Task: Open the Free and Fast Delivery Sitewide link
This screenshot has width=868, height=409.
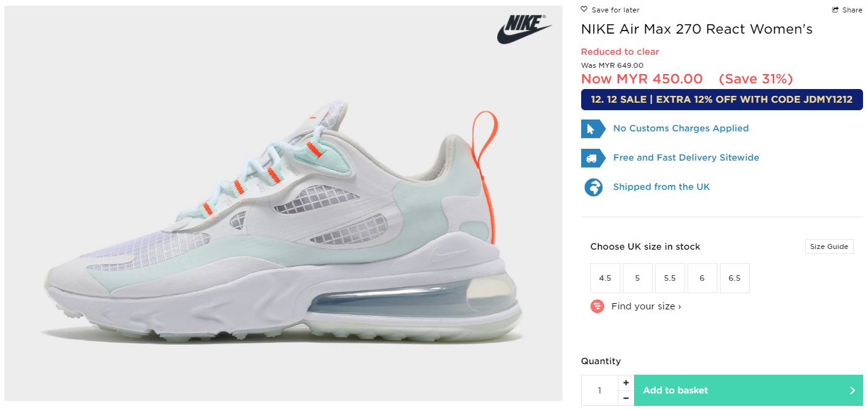Action: [686, 157]
